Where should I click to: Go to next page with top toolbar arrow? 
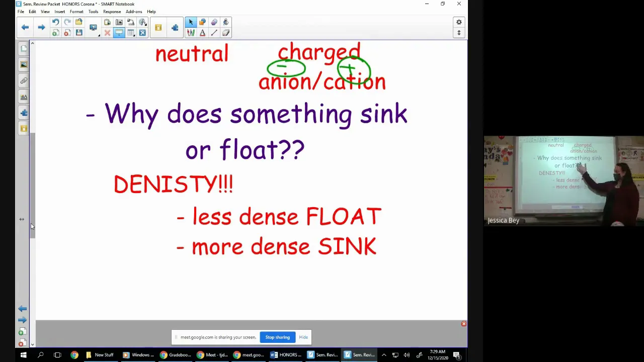pyautogui.click(x=41, y=28)
